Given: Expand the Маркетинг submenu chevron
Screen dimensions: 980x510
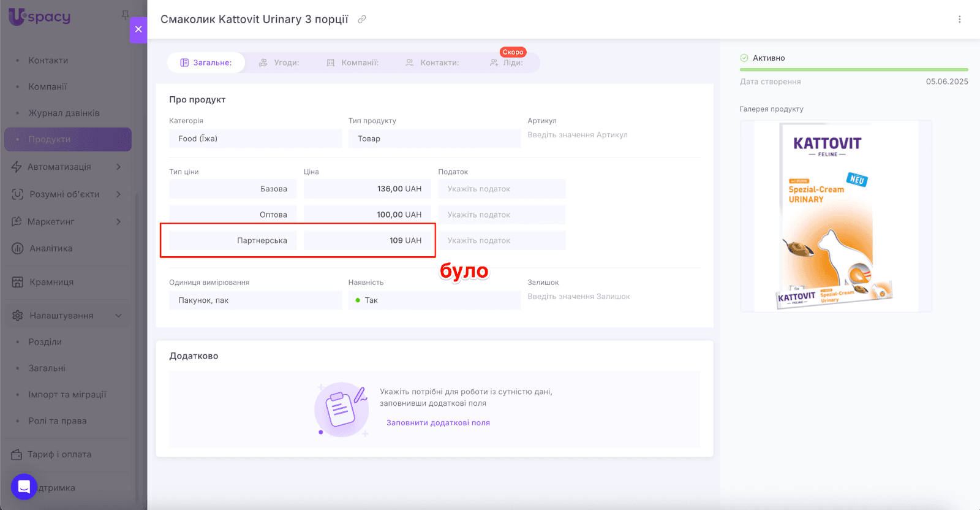Looking at the screenshot, I should 119,221.
